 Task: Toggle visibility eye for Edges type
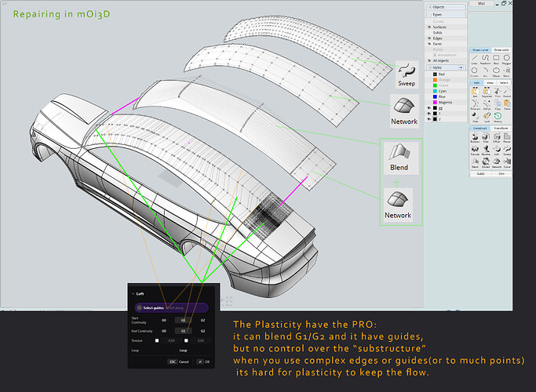[x=429, y=38]
